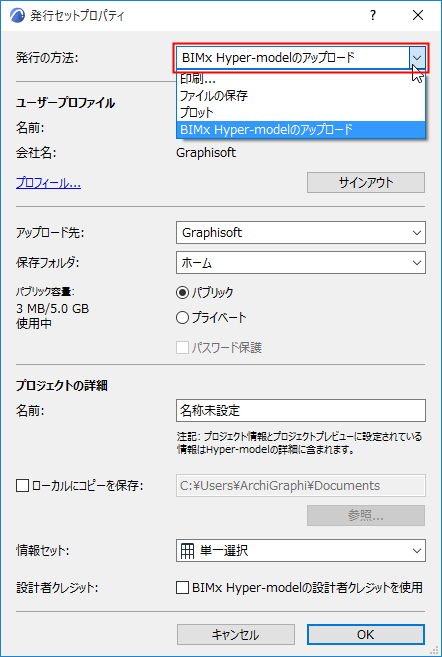Screen dimensions: 442x657
Task: Close the 発行セットプロパティ dialog
Action: [x=418, y=16]
